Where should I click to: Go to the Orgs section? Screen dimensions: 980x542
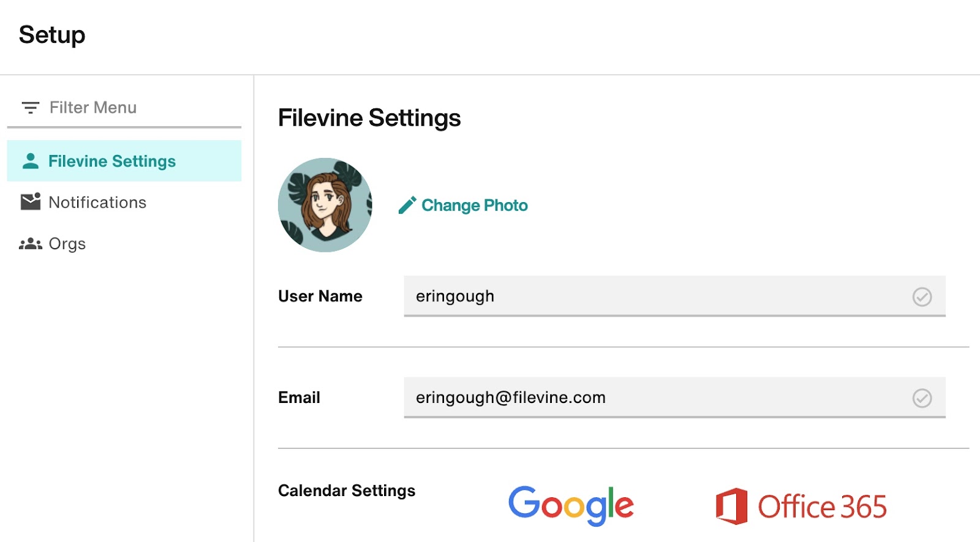coord(124,244)
